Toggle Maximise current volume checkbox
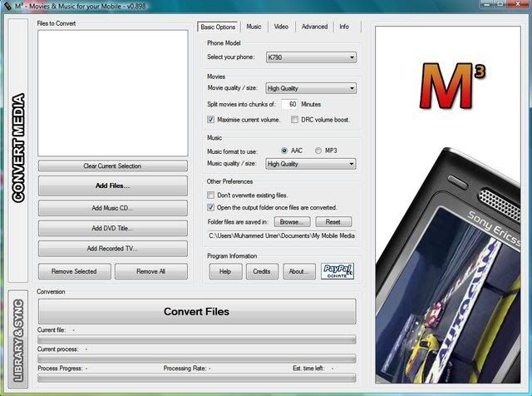This screenshot has width=532, height=396. pos(210,120)
